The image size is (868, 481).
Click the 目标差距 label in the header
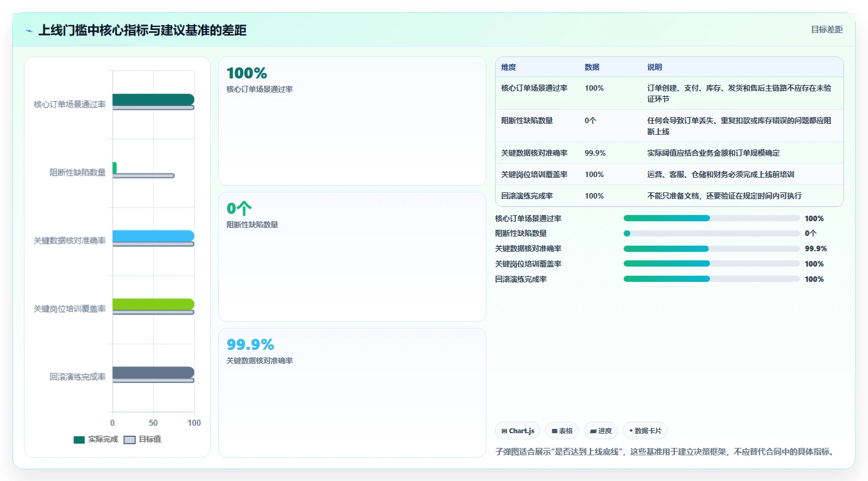click(827, 29)
